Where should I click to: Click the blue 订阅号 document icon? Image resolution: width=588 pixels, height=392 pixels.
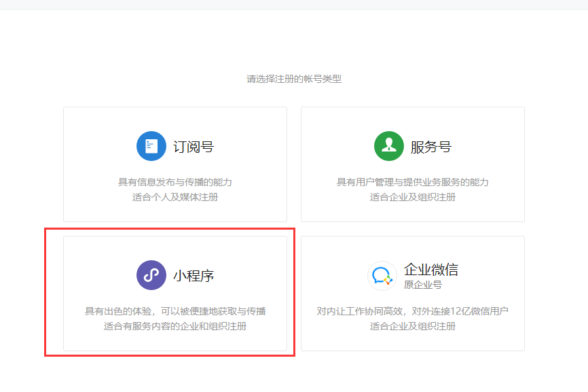151,146
